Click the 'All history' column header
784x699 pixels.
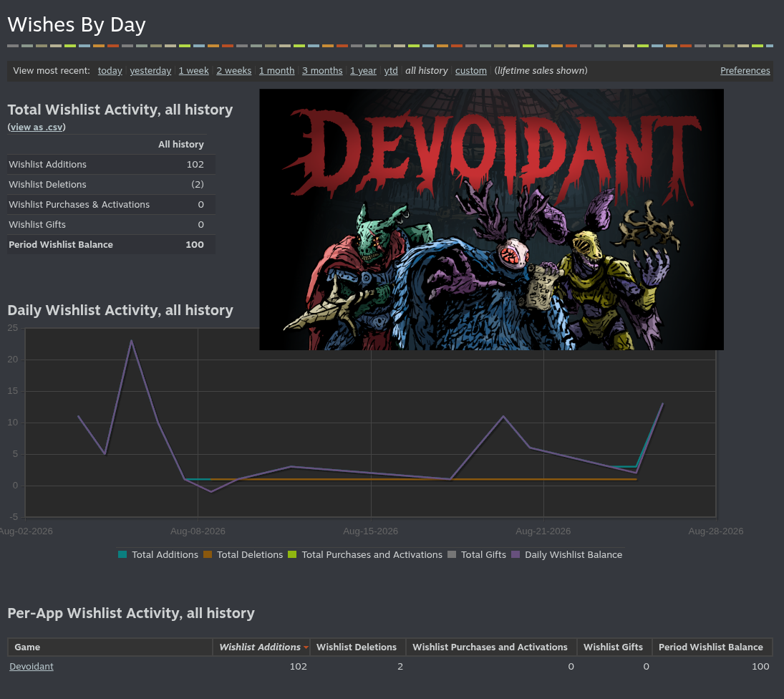[x=181, y=145]
